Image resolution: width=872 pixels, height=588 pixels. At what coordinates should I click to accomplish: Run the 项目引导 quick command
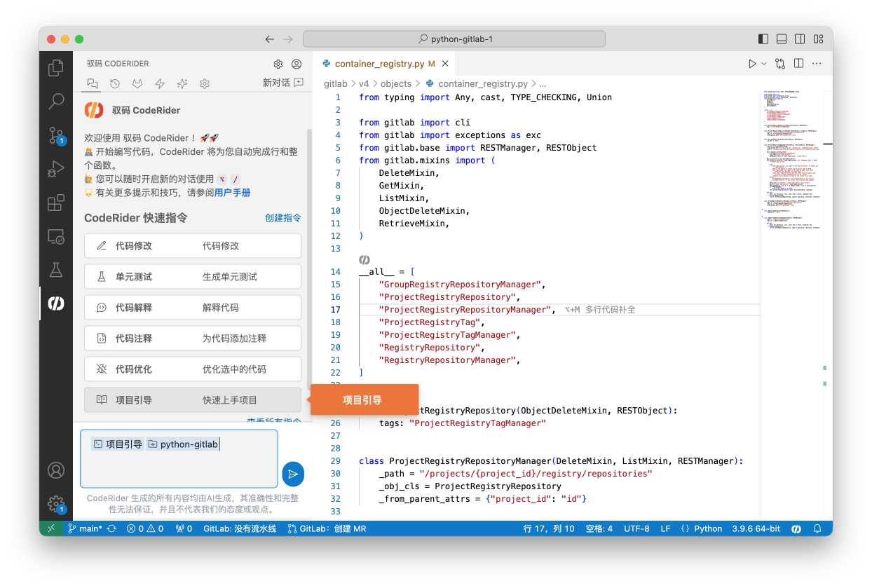point(193,400)
